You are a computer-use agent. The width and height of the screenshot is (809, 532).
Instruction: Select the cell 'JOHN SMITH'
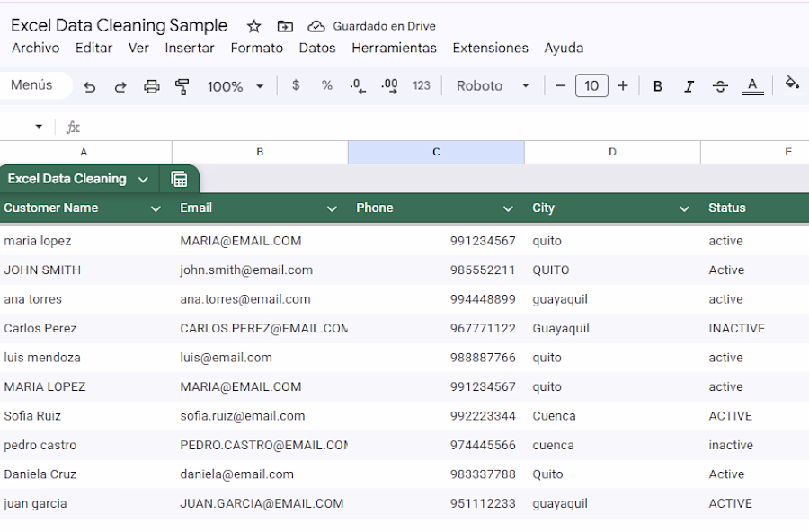[x=85, y=270]
